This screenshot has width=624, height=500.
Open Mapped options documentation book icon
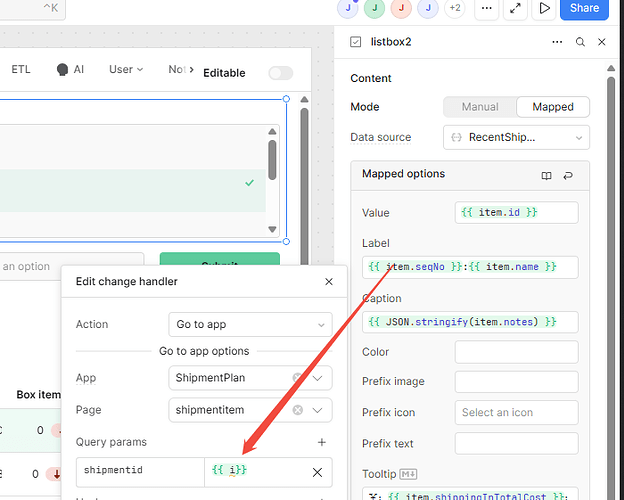point(546,176)
